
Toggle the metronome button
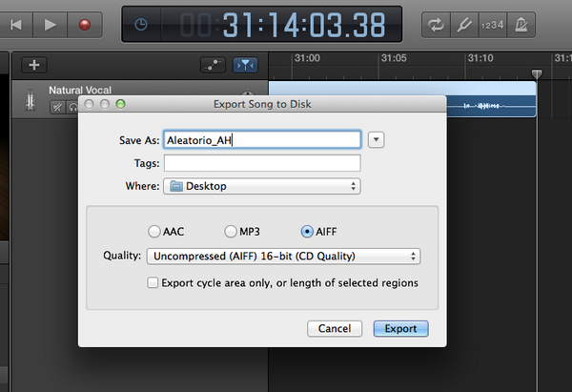tap(521, 25)
